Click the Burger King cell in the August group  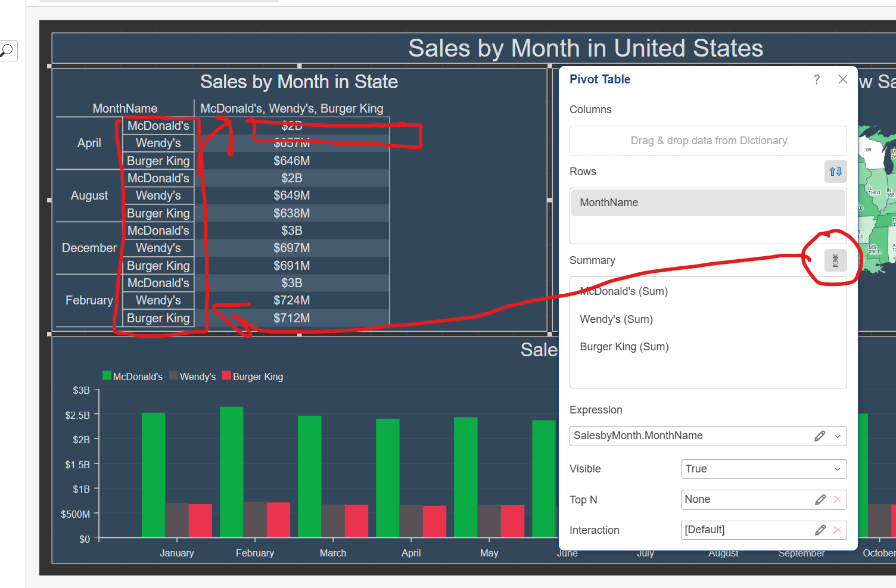(158, 213)
